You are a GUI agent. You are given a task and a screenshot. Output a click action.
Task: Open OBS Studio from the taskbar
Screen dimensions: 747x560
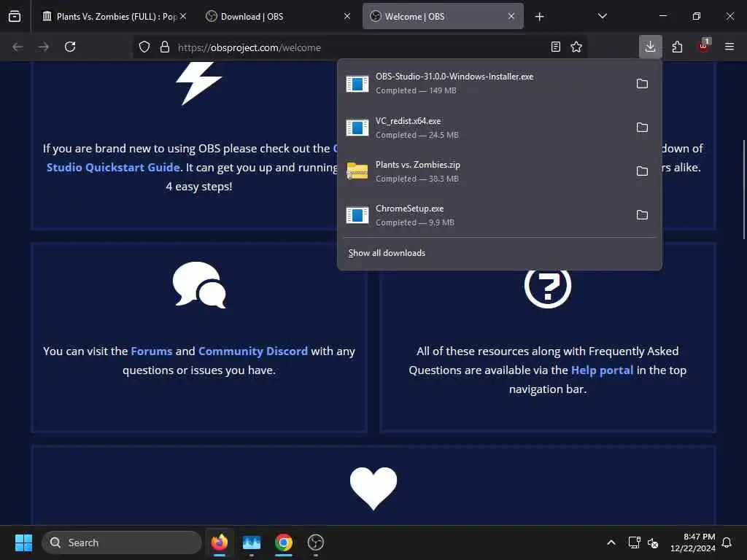pos(315,542)
